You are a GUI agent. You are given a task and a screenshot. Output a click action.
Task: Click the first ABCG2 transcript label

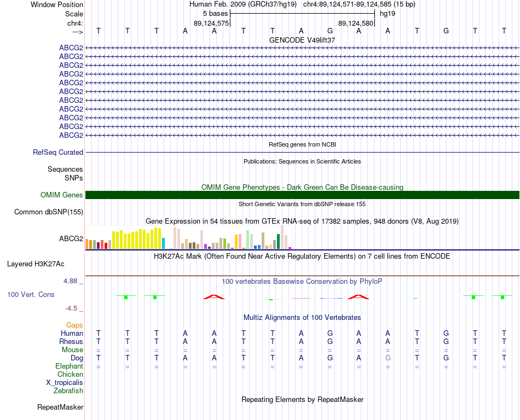pyautogui.click(x=71, y=48)
